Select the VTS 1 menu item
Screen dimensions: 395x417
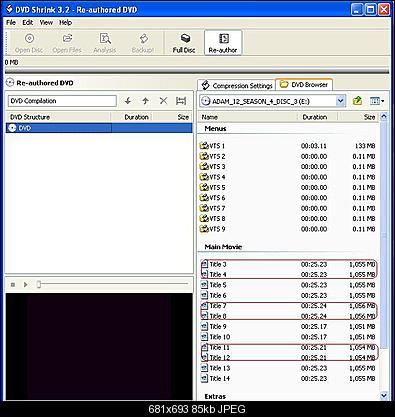point(288,146)
